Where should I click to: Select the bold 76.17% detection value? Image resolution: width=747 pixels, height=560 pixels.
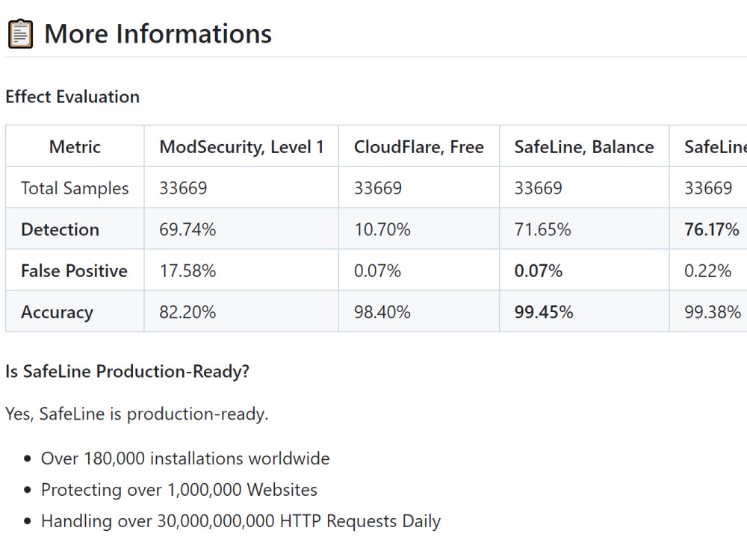click(x=712, y=229)
